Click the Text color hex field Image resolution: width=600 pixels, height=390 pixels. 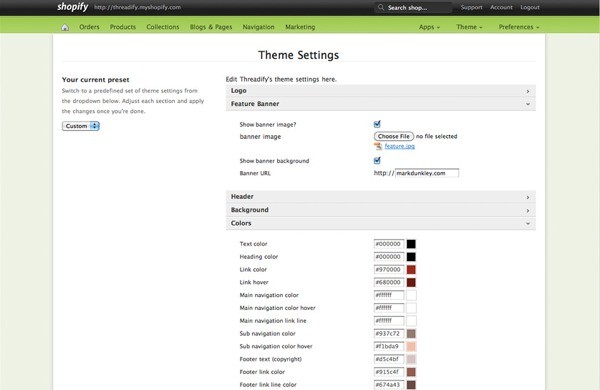click(x=389, y=244)
